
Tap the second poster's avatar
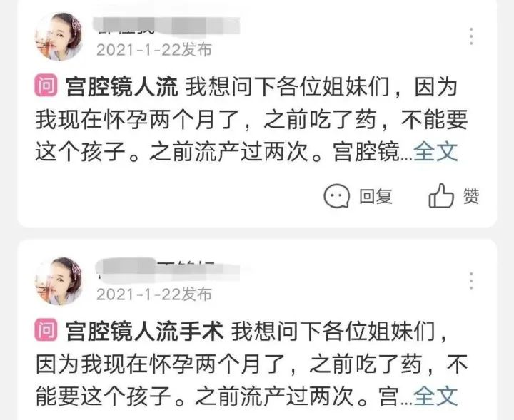click(59, 281)
